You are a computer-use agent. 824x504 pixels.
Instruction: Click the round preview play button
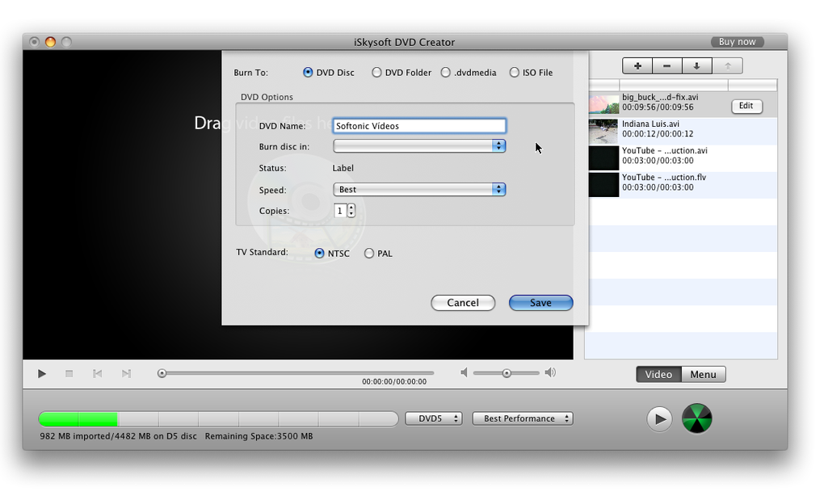point(659,419)
